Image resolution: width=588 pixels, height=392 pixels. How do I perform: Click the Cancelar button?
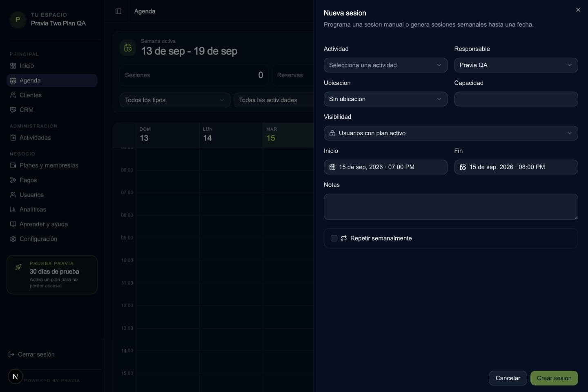pos(508,378)
